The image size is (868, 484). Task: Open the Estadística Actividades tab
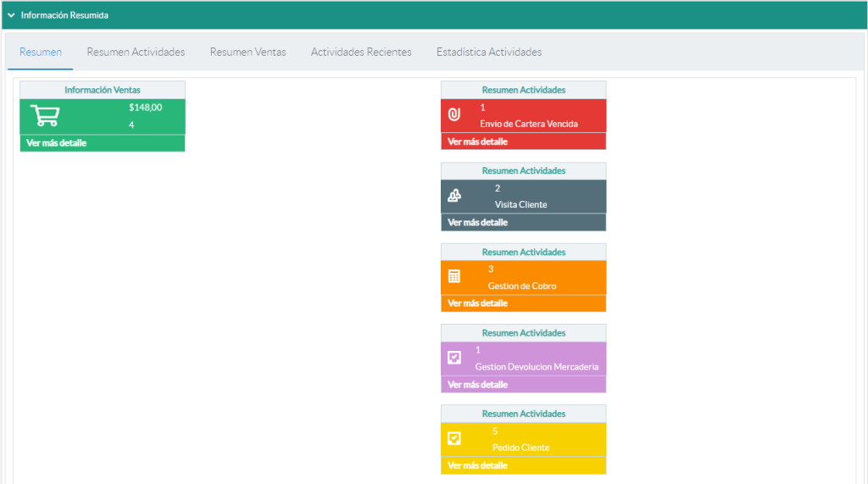pos(489,52)
